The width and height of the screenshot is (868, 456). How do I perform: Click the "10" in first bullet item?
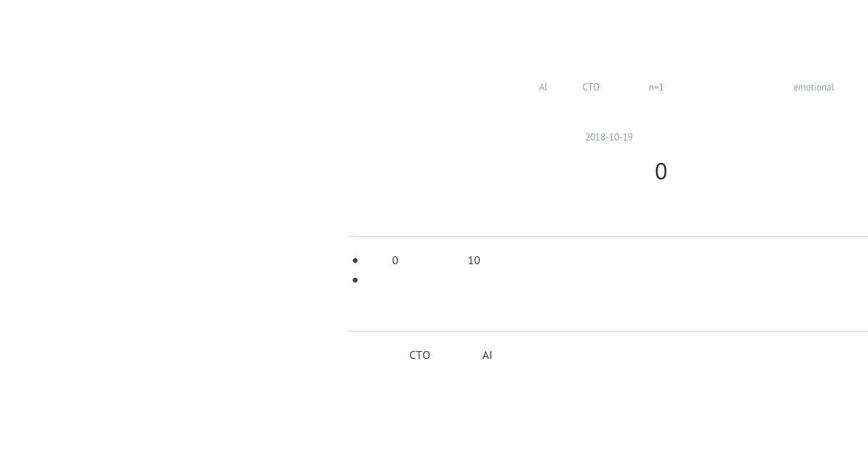pos(474,261)
